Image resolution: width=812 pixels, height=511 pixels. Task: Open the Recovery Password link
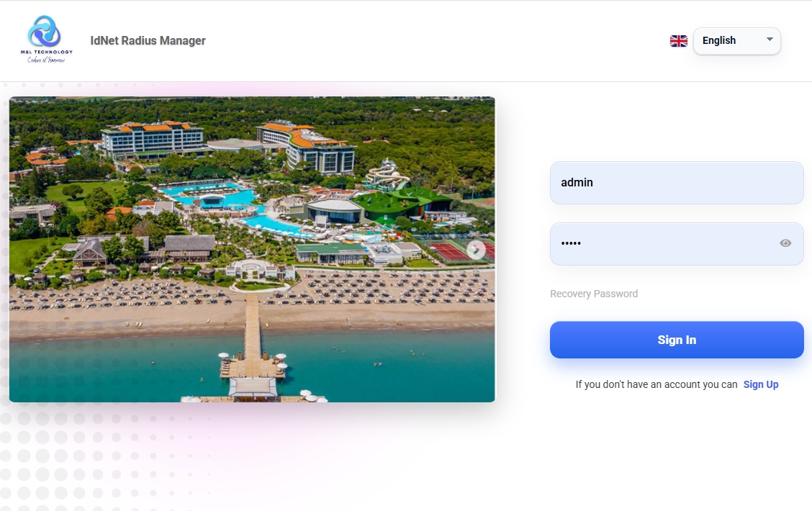pos(593,294)
